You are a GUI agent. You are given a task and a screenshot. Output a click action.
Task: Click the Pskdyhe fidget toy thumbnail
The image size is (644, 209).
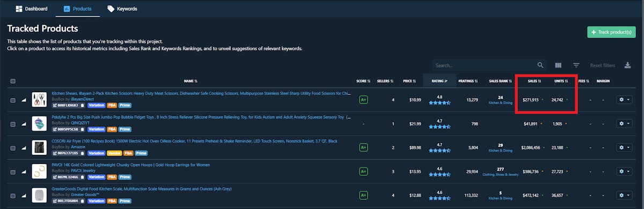click(x=39, y=123)
